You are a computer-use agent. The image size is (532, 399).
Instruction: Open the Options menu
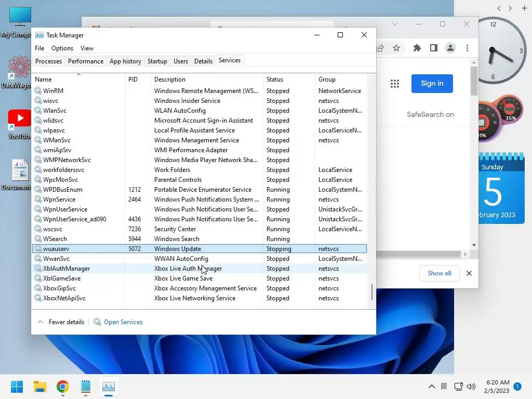(x=62, y=48)
